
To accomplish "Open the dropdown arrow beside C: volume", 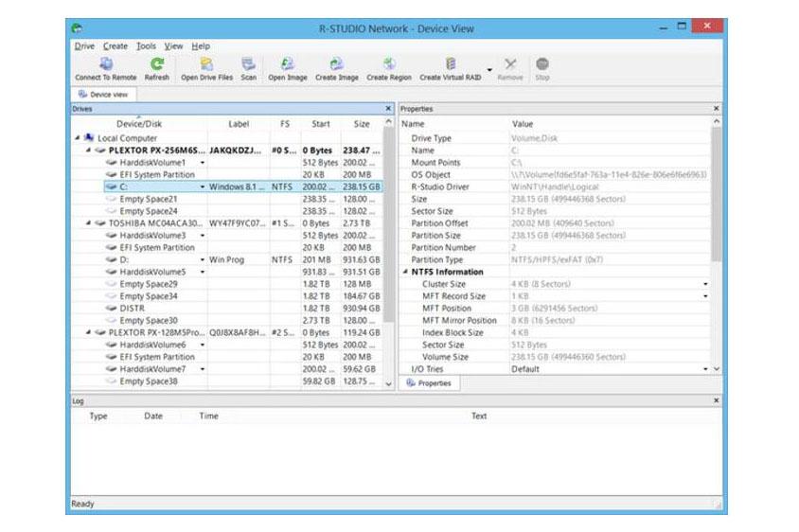I will point(203,187).
